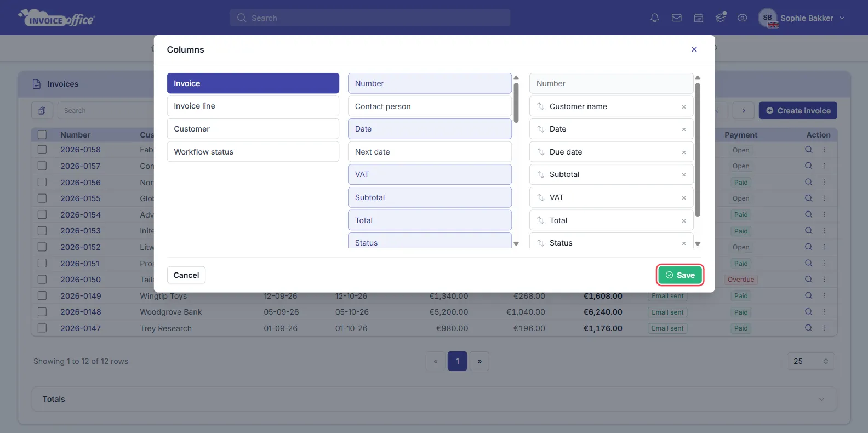The image size is (868, 433).
Task: Click the copy icon beside the search box
Action: [42, 111]
